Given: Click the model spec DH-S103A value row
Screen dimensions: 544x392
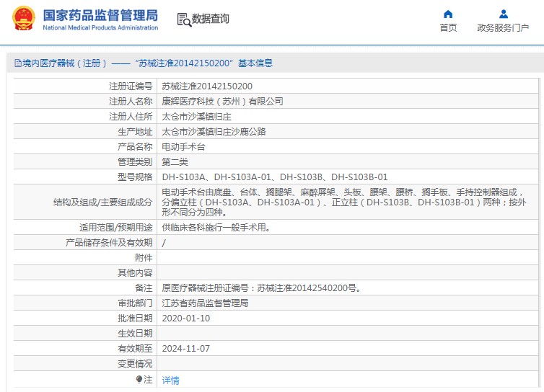Looking at the screenshot, I should (x=275, y=177).
